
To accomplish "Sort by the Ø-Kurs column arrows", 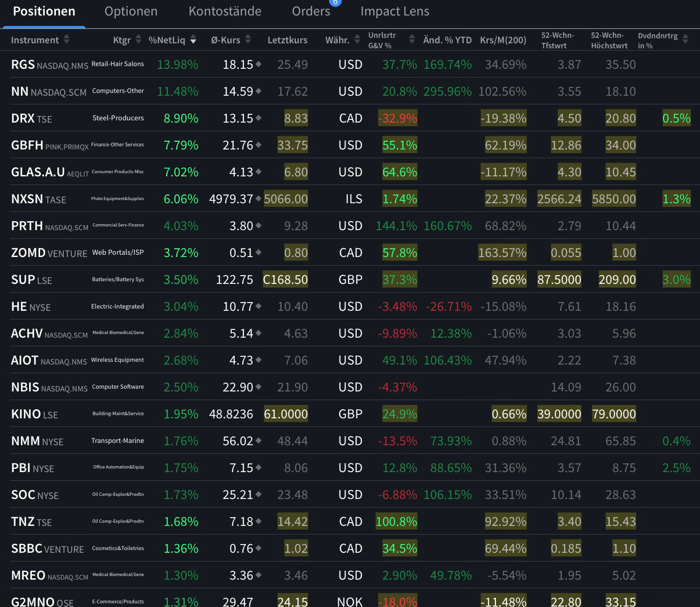I will 248,39.
